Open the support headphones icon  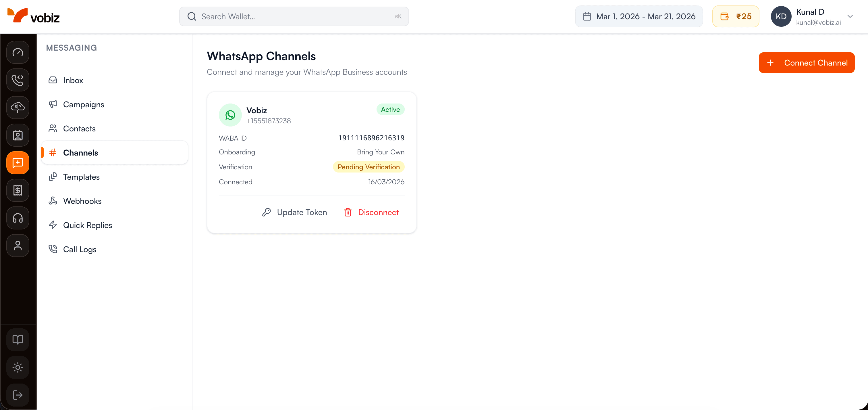click(x=18, y=218)
